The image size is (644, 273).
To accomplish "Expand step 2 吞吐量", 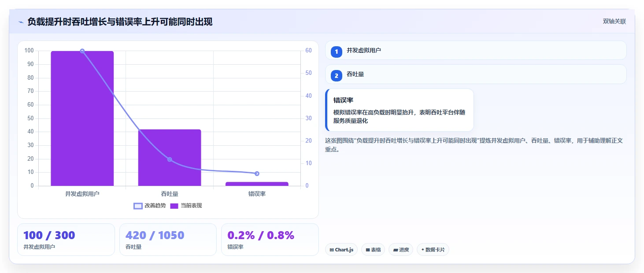I will [476, 74].
